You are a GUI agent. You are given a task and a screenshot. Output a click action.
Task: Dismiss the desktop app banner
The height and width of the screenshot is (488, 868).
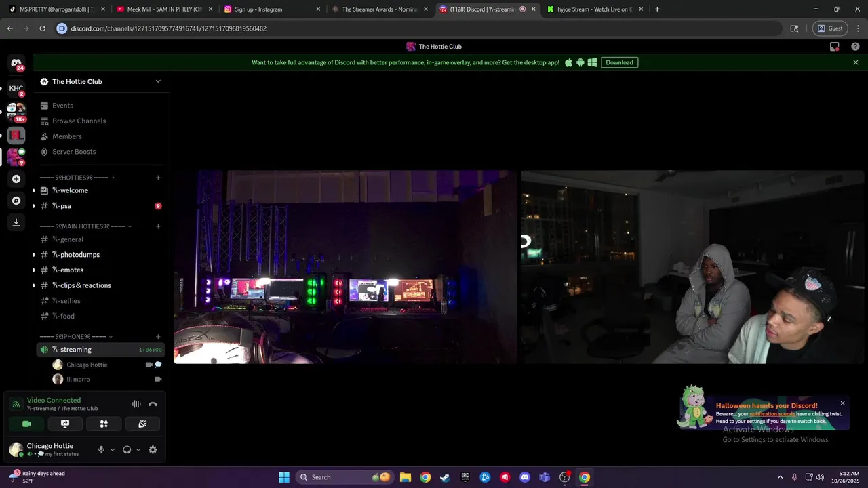pyautogui.click(x=856, y=62)
